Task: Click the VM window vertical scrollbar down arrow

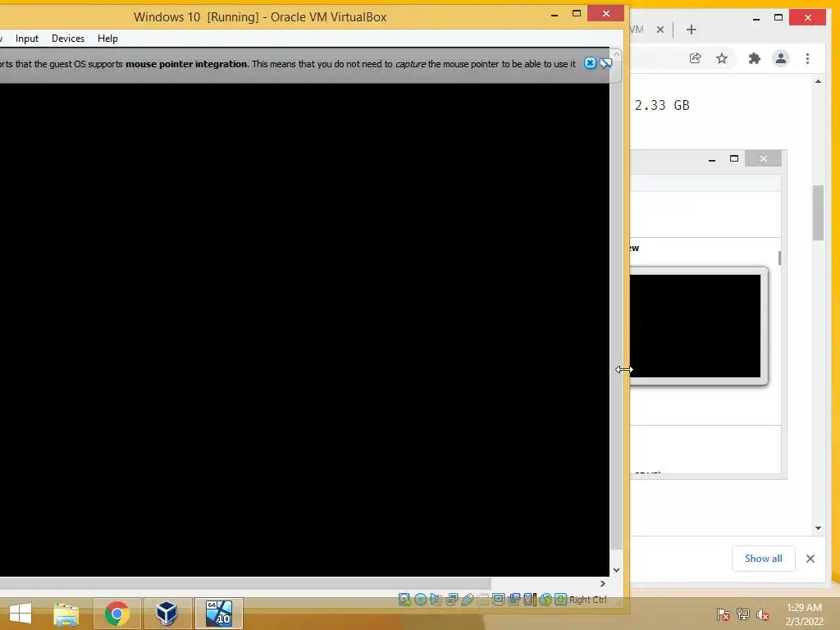Action: (x=616, y=570)
